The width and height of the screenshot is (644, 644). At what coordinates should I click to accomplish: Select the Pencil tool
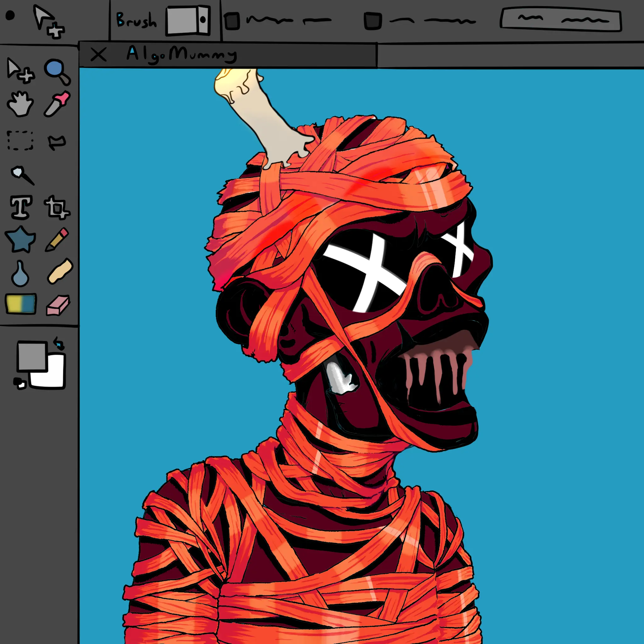[57, 239]
